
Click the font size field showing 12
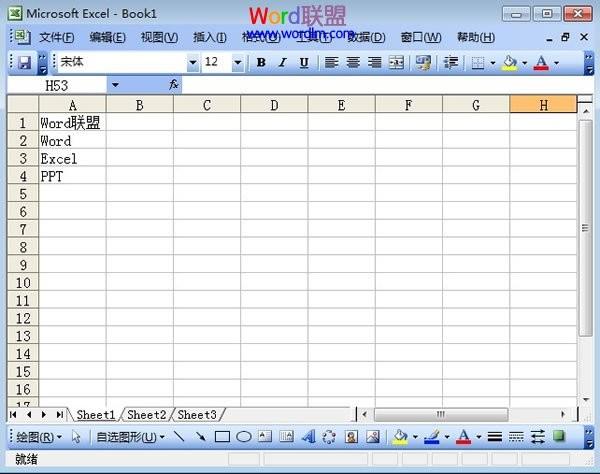217,62
